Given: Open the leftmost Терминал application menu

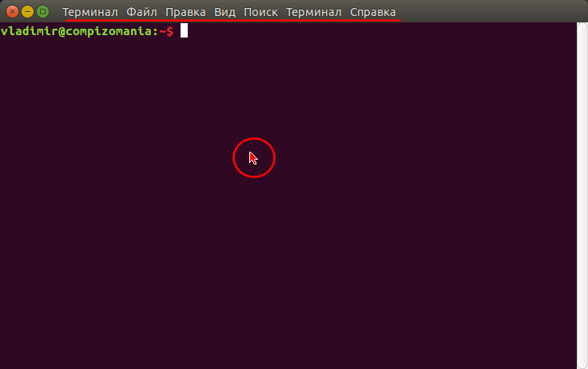Looking at the screenshot, I should tap(90, 12).
